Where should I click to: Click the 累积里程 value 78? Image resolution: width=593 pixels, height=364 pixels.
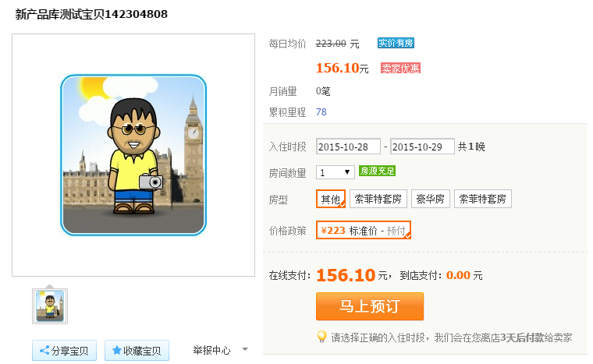[321, 111]
